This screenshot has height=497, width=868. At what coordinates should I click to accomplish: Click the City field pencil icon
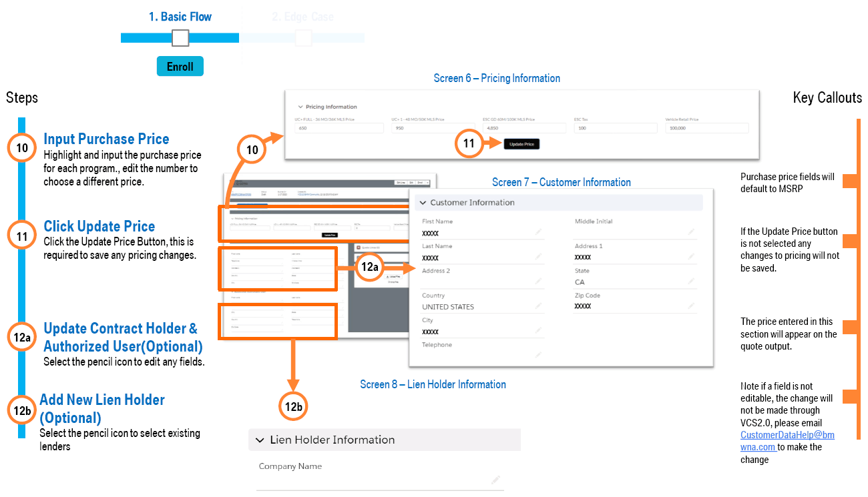(x=538, y=332)
